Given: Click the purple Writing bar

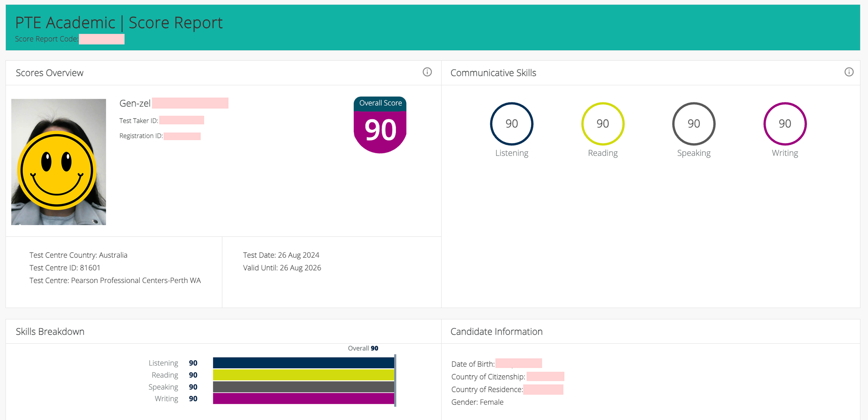Looking at the screenshot, I should [303, 398].
